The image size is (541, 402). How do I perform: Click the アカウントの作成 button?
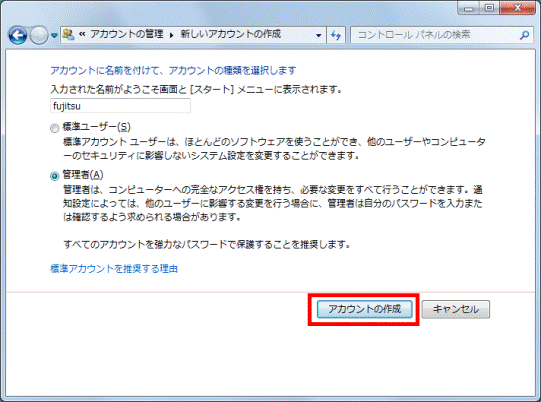[365, 309]
